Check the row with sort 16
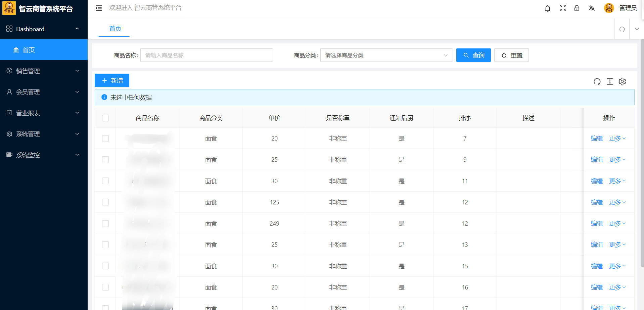644x310 pixels. [105, 287]
